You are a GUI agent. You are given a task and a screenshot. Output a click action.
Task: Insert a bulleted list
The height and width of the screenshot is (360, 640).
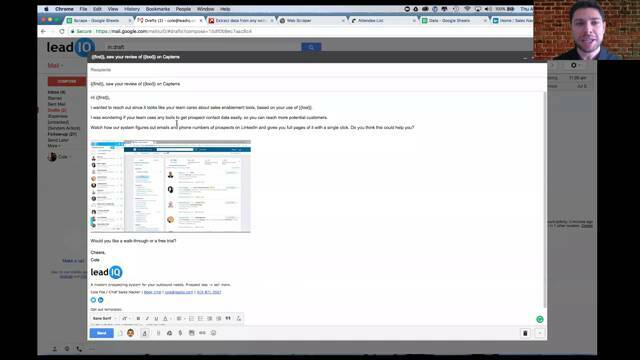(x=200, y=318)
